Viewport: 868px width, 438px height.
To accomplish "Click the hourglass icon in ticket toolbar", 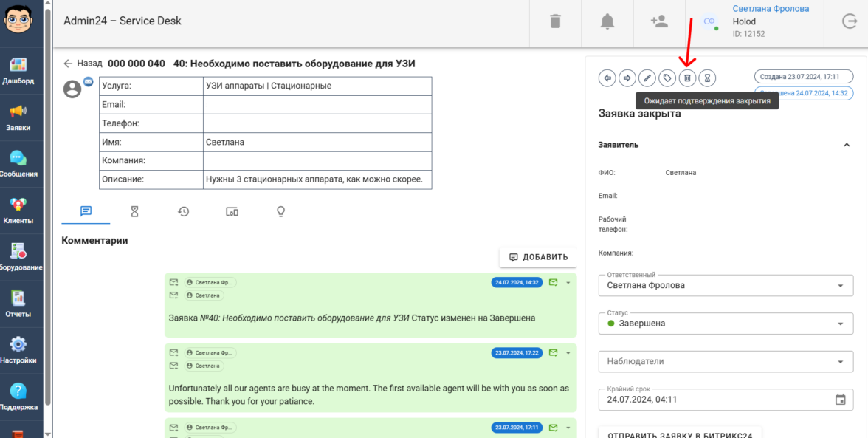I will [707, 78].
